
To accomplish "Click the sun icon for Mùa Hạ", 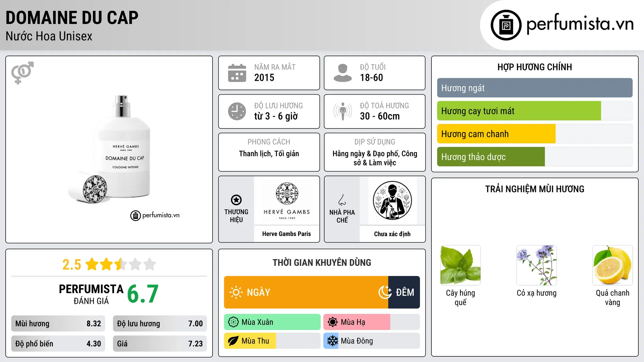I will (332, 322).
